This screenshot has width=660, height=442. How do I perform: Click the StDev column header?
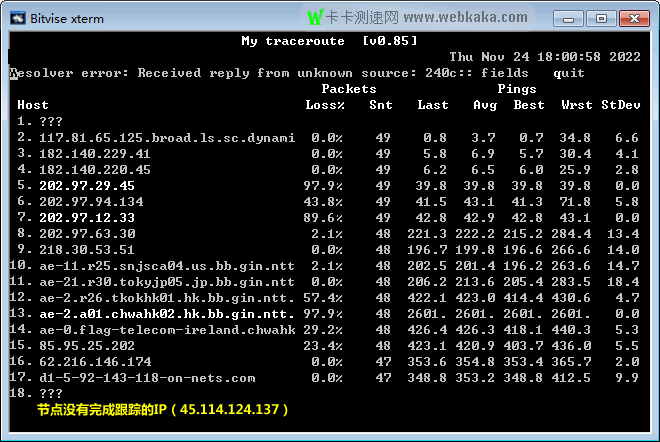tap(619, 105)
